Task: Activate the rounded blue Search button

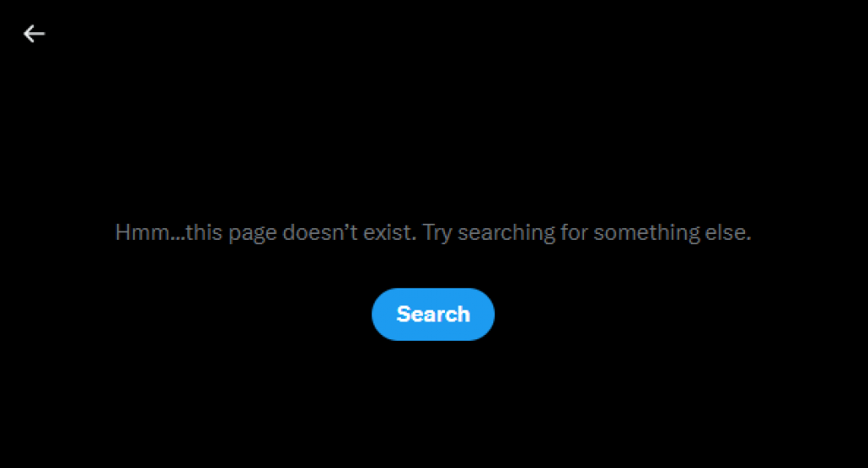Action: click(x=433, y=314)
